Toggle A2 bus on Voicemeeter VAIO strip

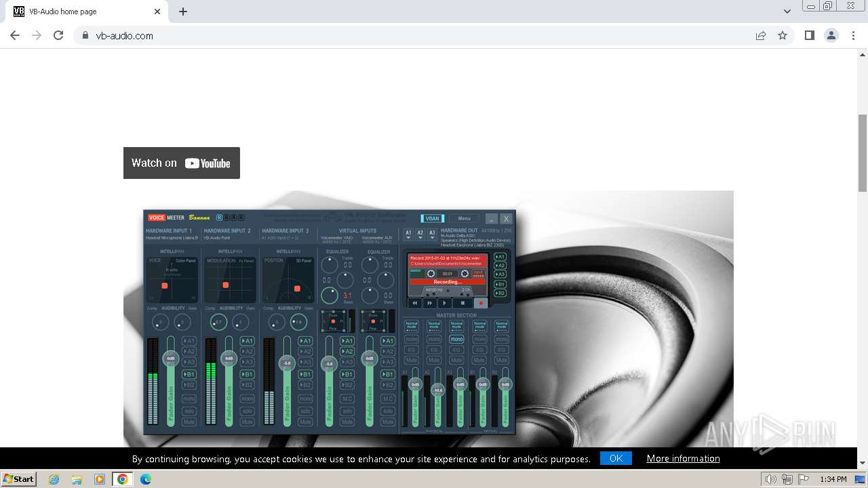[347, 352]
